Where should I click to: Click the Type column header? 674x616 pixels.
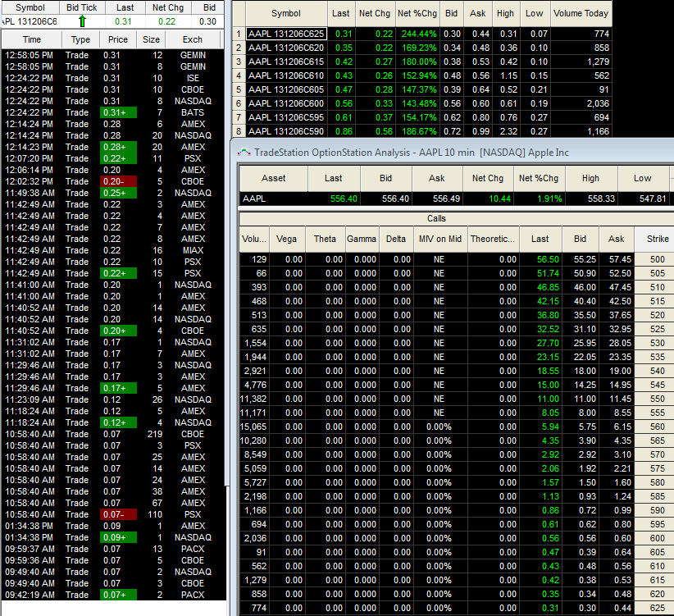coord(80,39)
